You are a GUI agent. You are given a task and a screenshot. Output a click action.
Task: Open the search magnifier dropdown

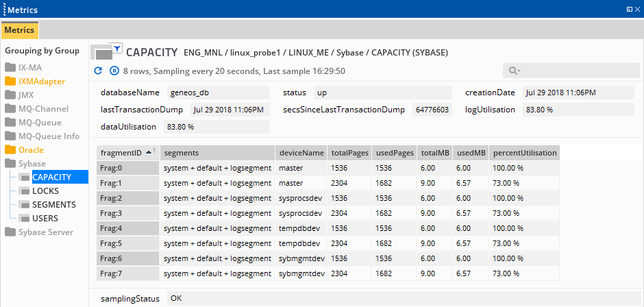click(x=515, y=71)
